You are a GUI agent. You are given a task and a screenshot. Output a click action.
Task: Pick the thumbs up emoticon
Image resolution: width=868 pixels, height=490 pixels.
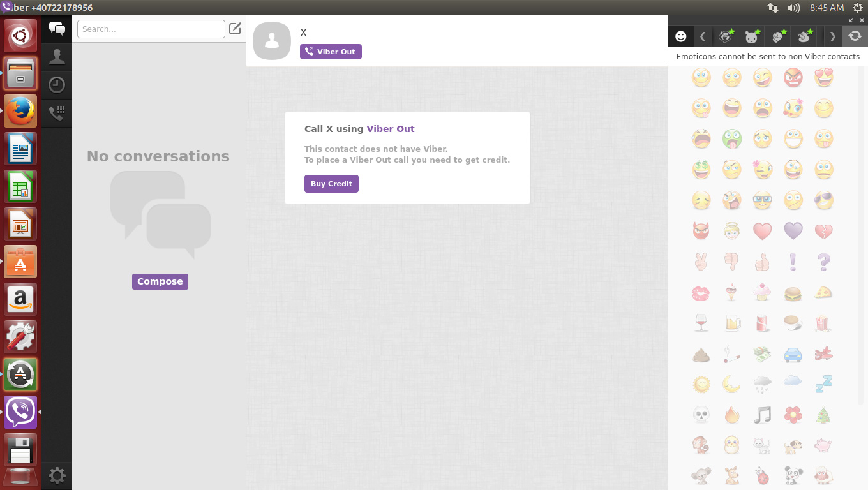tap(763, 262)
